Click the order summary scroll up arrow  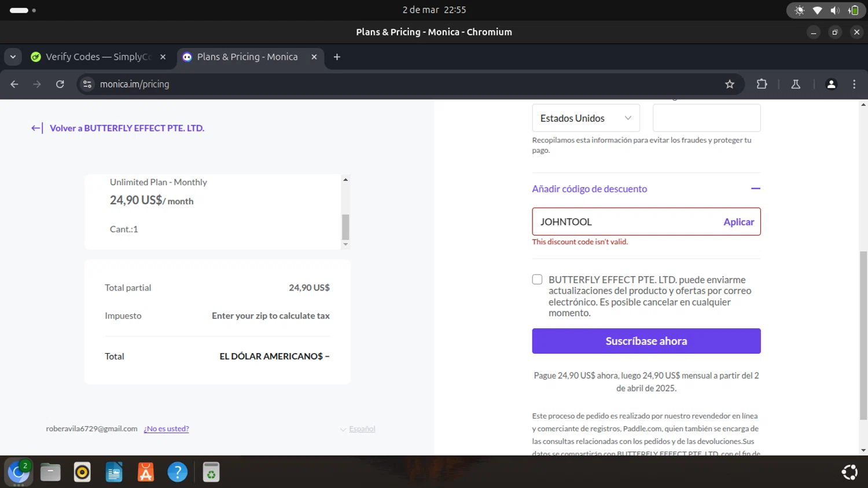[x=345, y=179]
